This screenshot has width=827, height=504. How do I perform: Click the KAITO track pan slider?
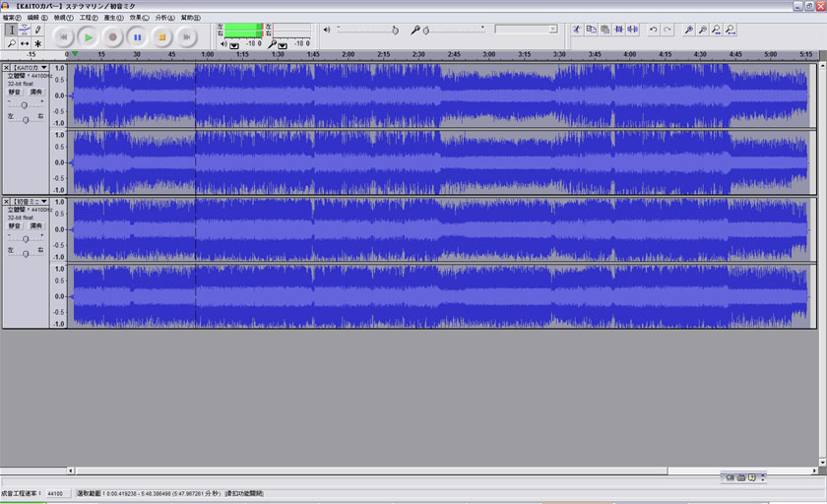pos(26,120)
